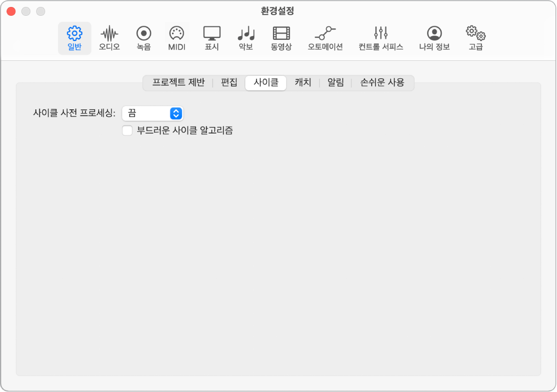557x392 pixels.
Task: Switch to the 프로젝트 제반 tab
Action: pyautogui.click(x=178, y=83)
